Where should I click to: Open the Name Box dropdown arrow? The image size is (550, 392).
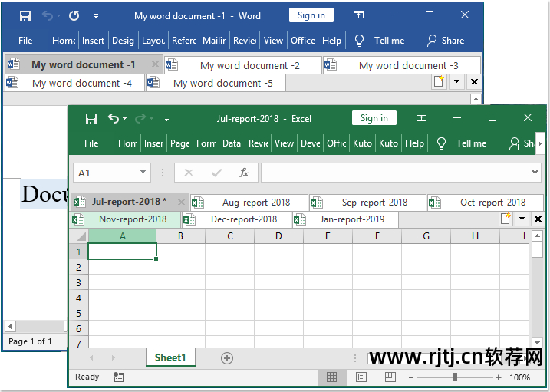pyautogui.click(x=143, y=172)
